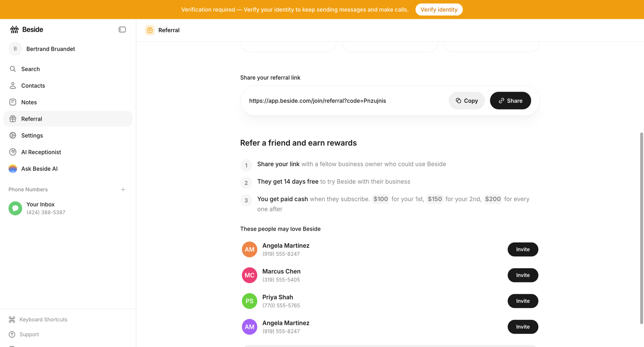The height and width of the screenshot is (347, 644).
Task: Click the green Your Inbox chat icon
Action: coord(15,208)
